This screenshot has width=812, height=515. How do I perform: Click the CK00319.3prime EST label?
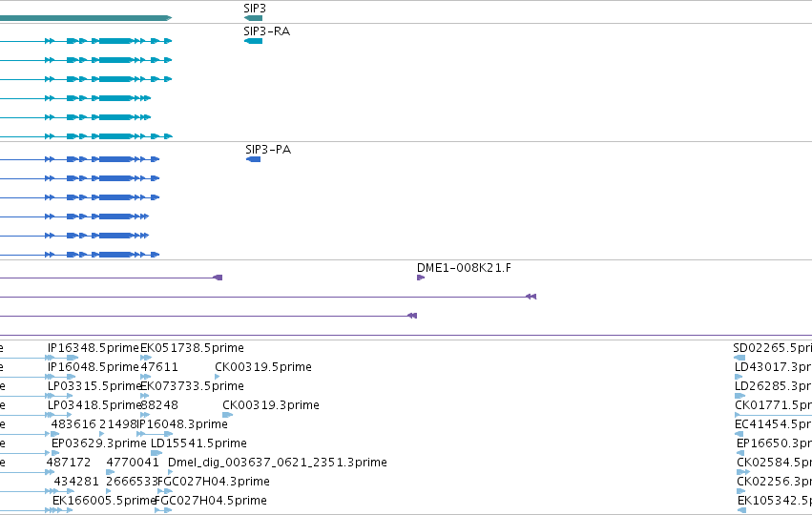coord(271,405)
